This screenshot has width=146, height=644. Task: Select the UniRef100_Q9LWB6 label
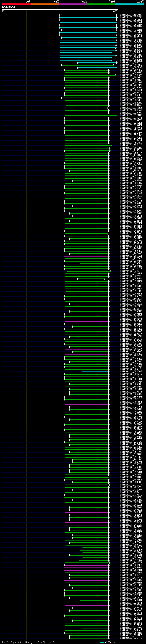click(x=131, y=32)
